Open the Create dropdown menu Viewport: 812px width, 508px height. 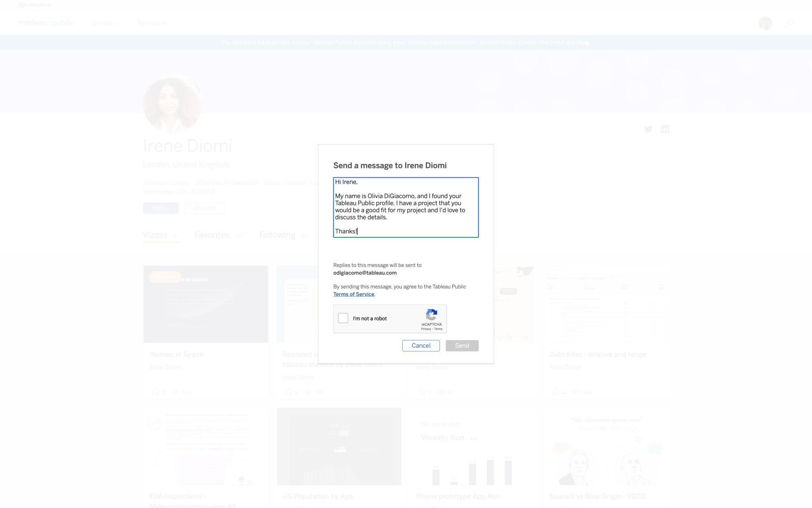(x=106, y=23)
